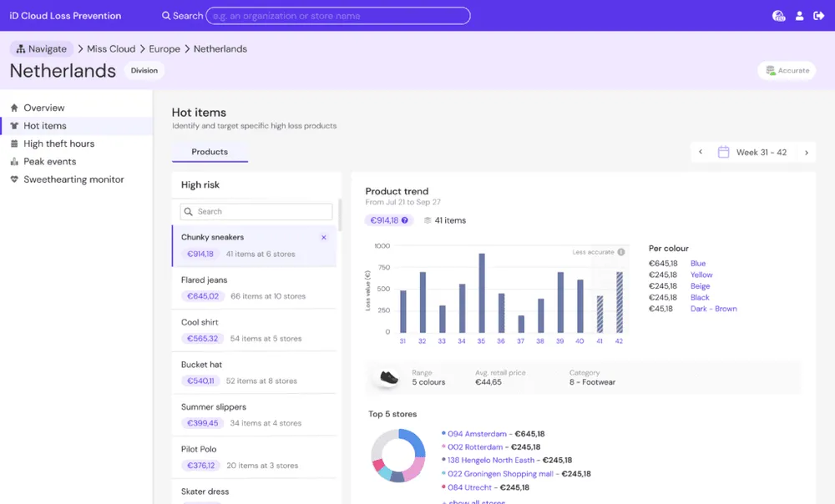Open the calendar icon for week picker
Viewport: 835px width, 504px height.
tap(723, 152)
